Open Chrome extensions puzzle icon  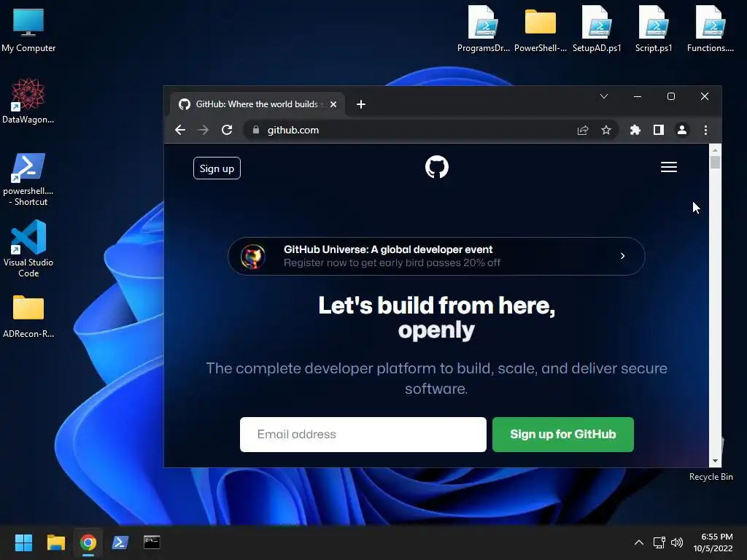[635, 130]
